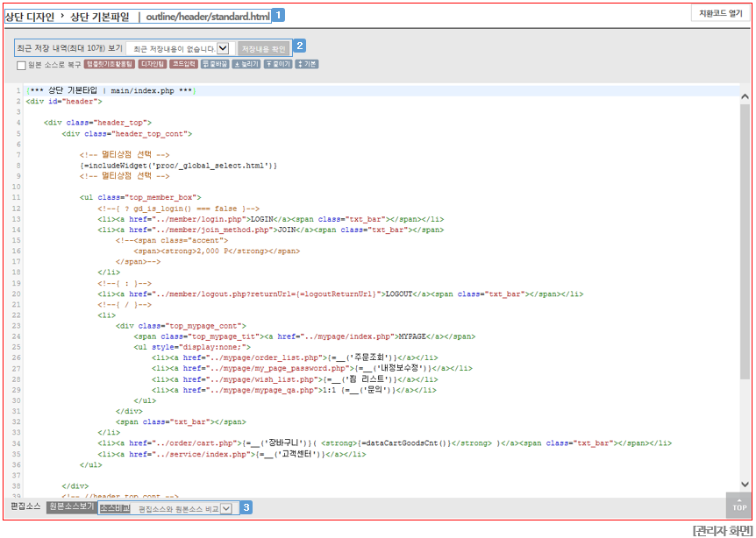This screenshot has width=756, height=538.
Task: Enable the 원본 소스로 복구 checkbox
Action: coord(21,66)
